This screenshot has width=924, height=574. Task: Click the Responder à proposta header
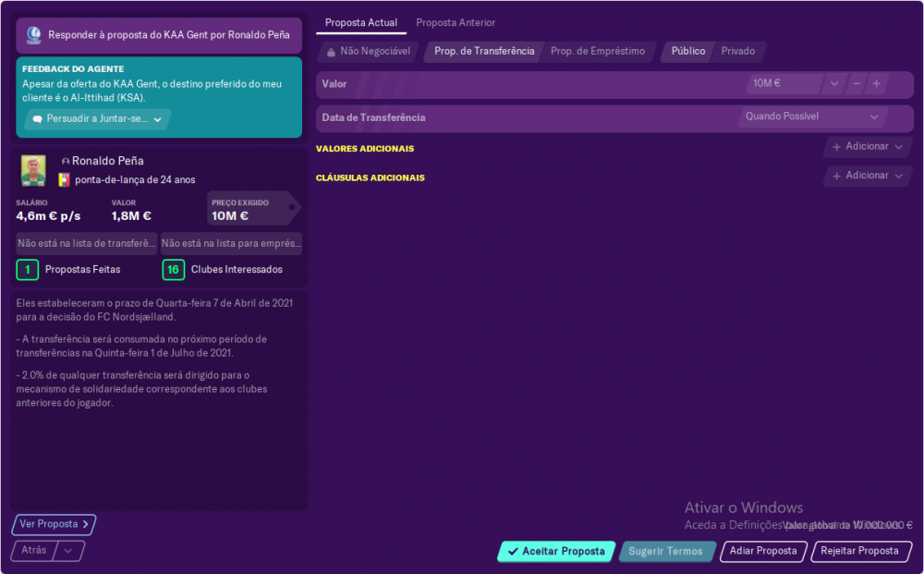pos(159,35)
